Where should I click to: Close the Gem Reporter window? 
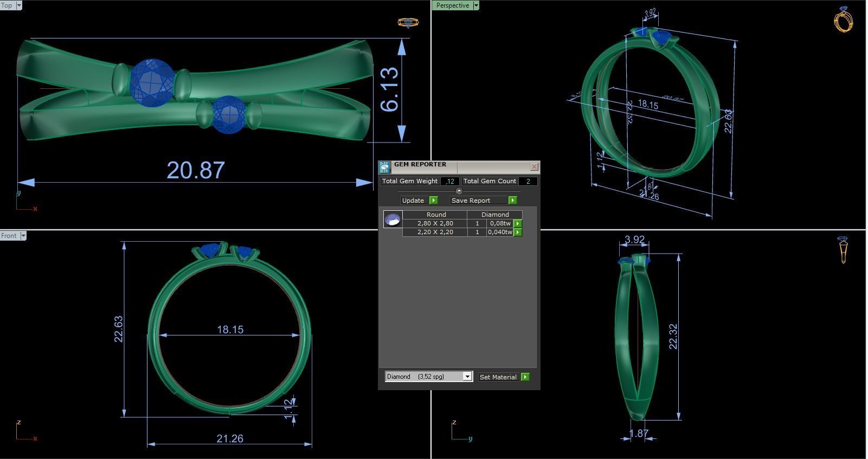click(x=534, y=166)
